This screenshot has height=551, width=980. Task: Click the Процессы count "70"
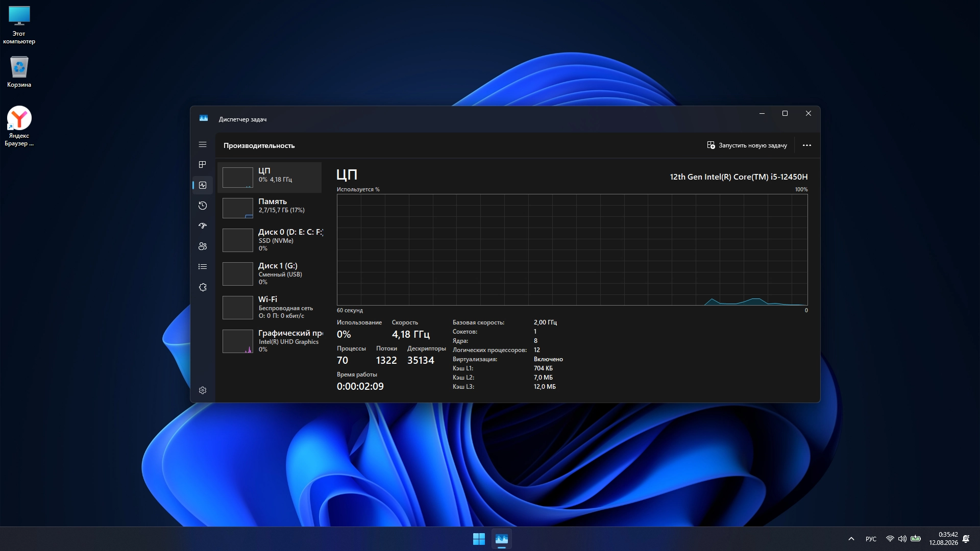342,361
